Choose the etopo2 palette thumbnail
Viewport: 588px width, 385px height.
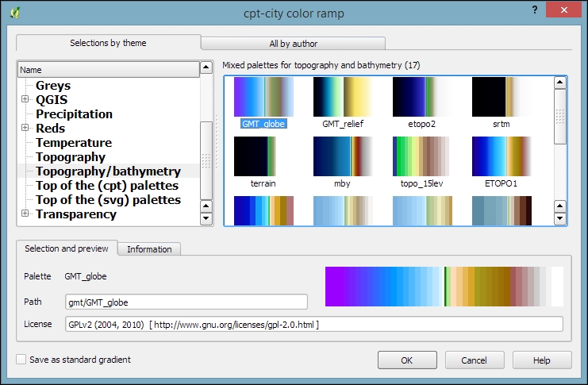[422, 97]
